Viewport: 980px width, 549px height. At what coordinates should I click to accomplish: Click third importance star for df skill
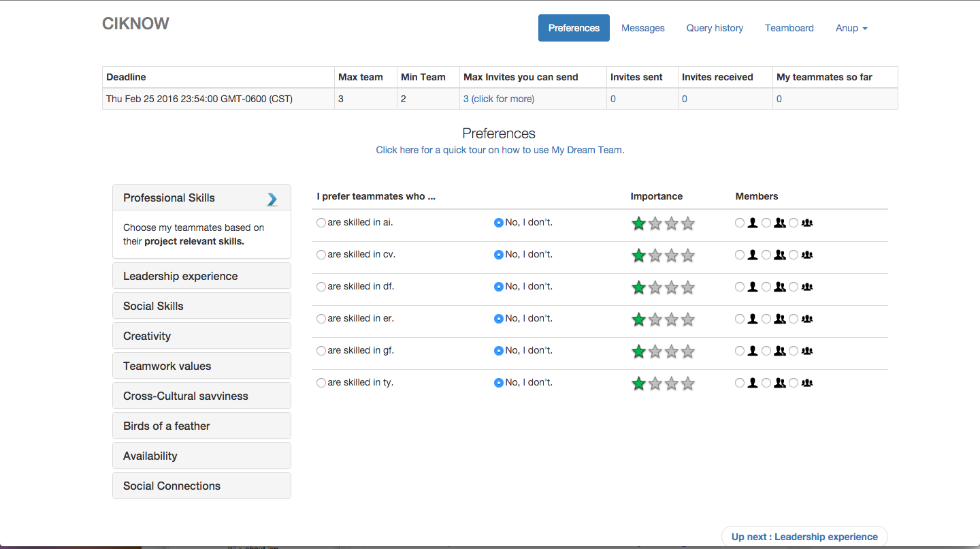(x=672, y=287)
